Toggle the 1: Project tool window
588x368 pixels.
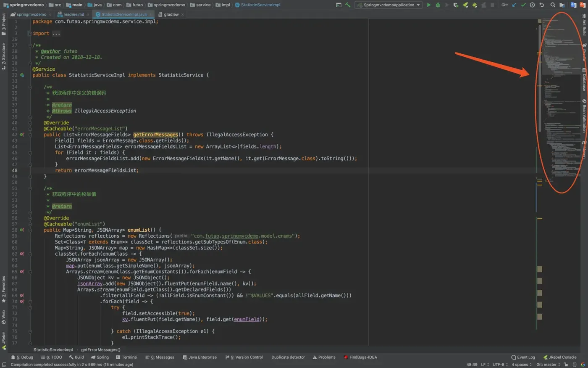[4, 24]
